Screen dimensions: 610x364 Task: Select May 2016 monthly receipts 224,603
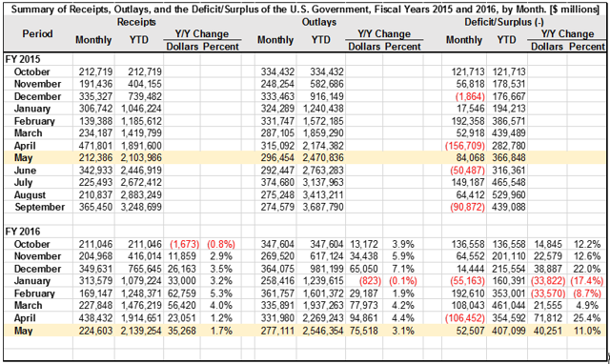95,331
